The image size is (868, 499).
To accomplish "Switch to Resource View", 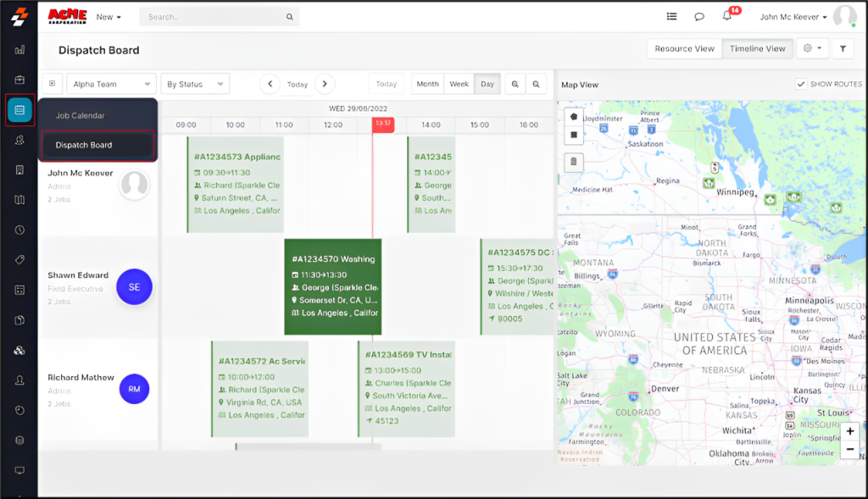I will (684, 48).
